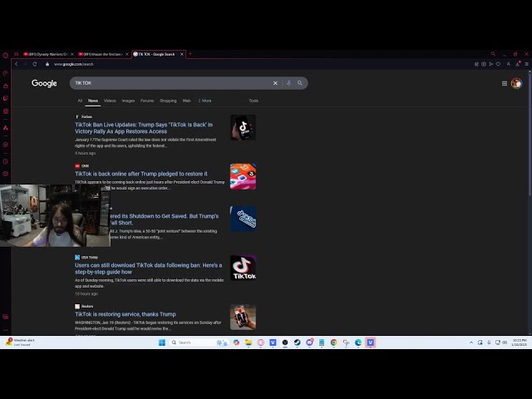Open the Windows Start menu
This screenshot has height=399, width=532.
click(x=162, y=342)
